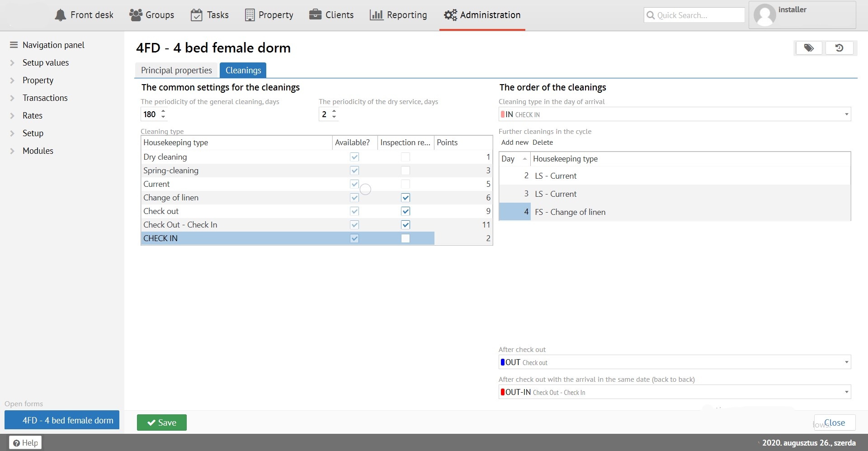Open the Reporting bar chart icon
This screenshot has width=868, height=451.
pyautogui.click(x=376, y=15)
